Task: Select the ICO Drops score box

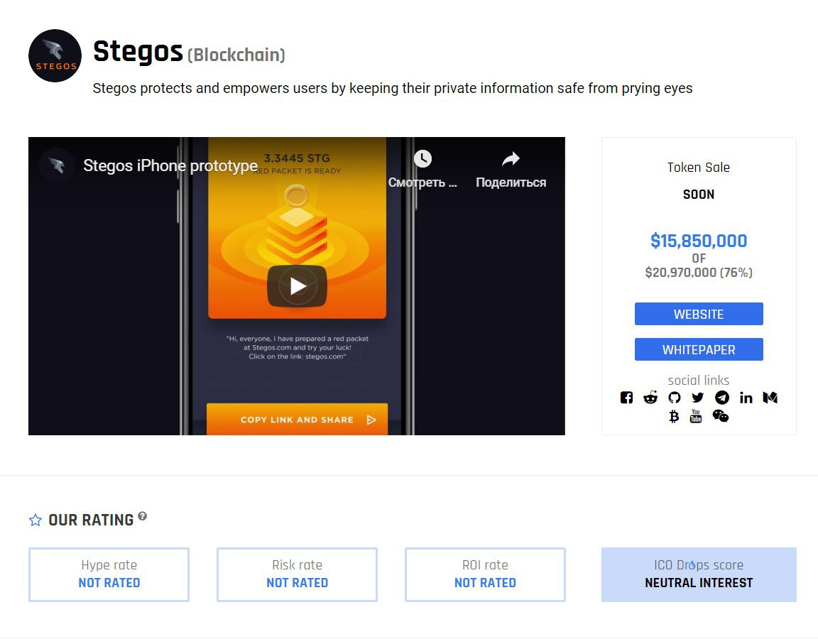Action: point(699,574)
